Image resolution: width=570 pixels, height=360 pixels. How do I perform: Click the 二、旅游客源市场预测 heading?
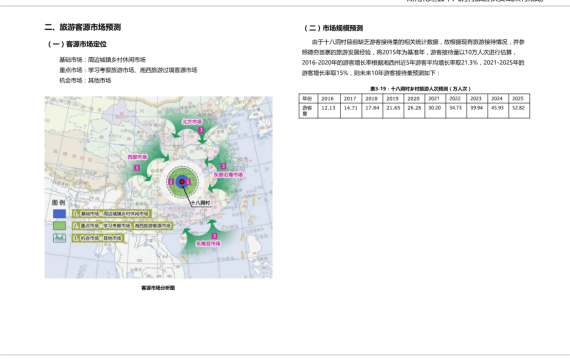(83, 27)
